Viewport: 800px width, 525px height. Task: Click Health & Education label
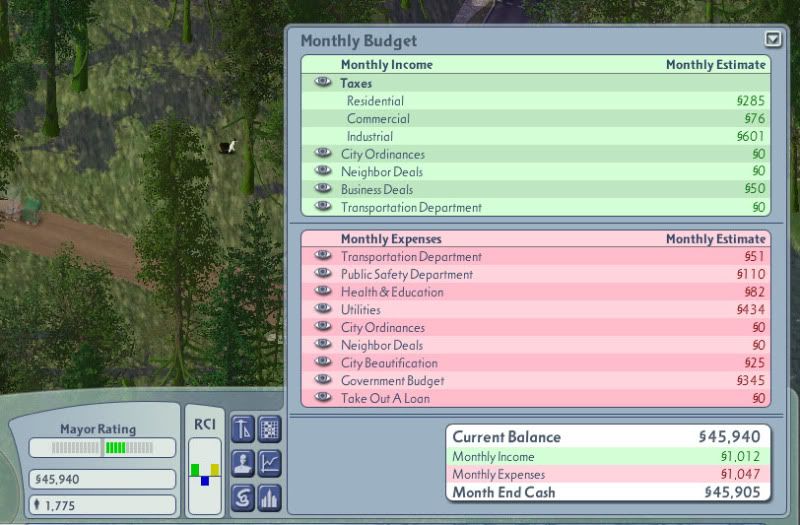[392, 292]
